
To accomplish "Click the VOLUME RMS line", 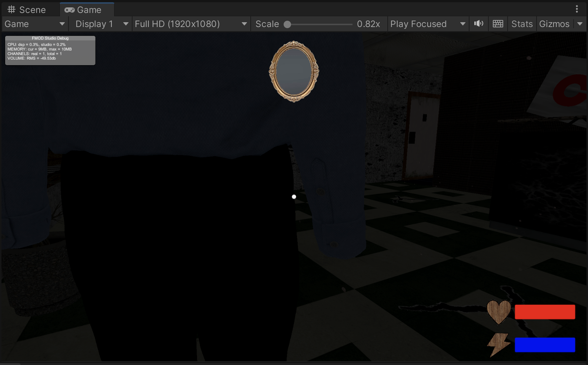I will pos(32,58).
